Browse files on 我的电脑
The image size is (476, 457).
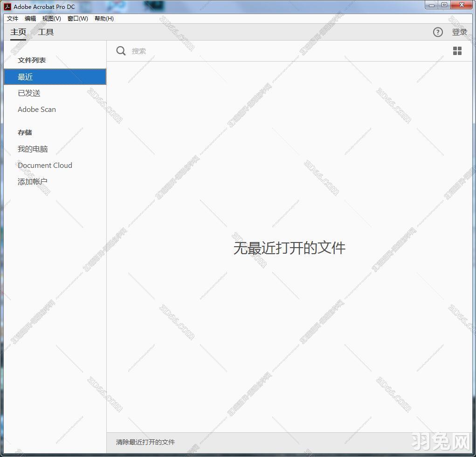32,149
